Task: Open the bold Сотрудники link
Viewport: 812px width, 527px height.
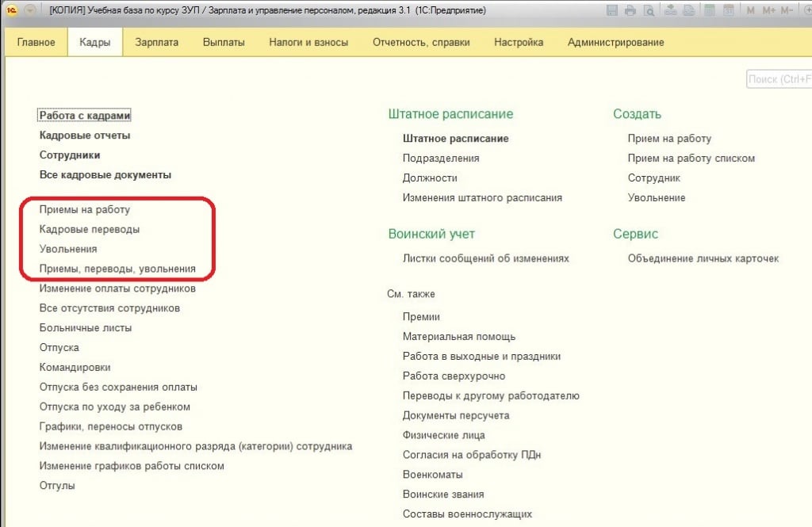Action: [x=70, y=155]
